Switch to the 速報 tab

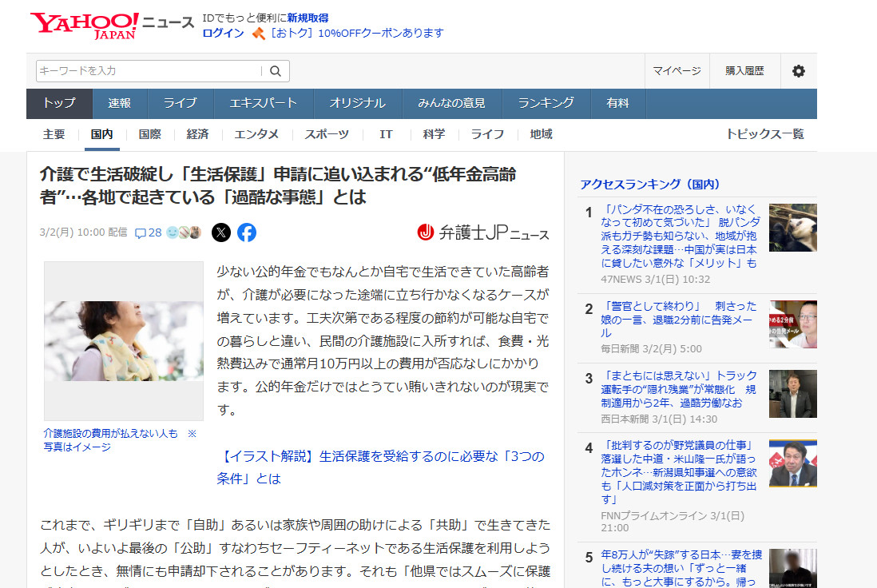coord(120,103)
